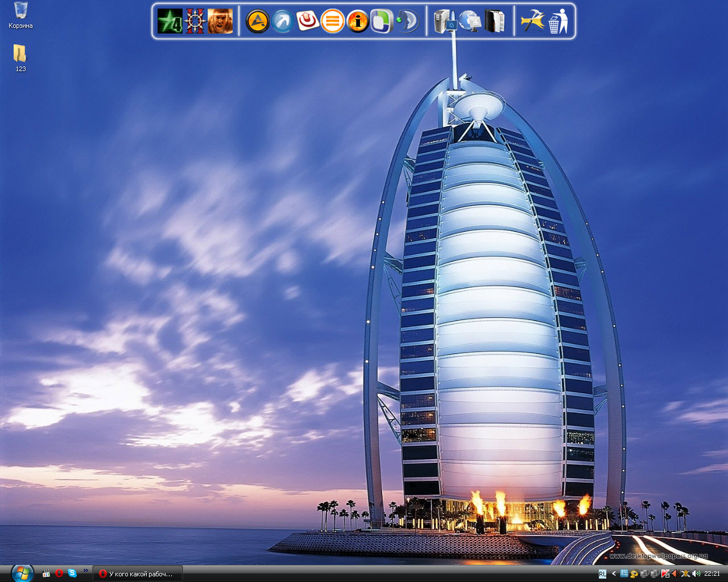Open the hammer settings icon in dock
Viewport: 728px width, 582px height.
[x=533, y=22]
